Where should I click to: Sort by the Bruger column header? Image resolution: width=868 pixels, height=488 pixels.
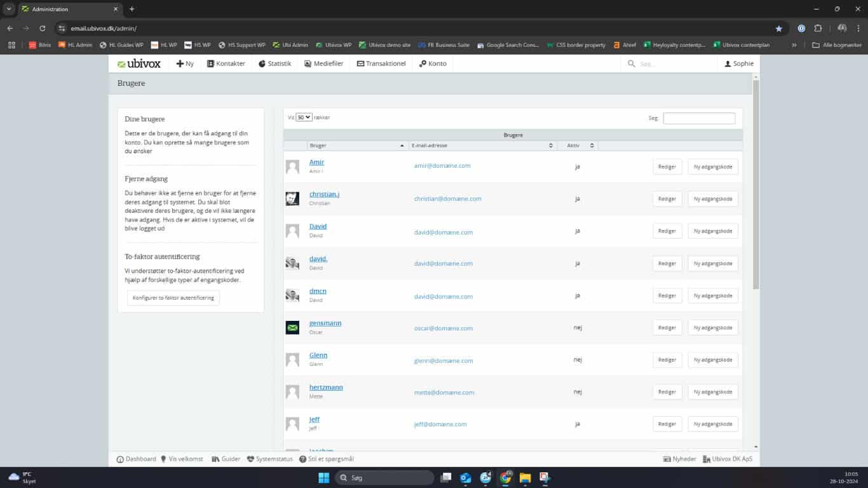356,146
